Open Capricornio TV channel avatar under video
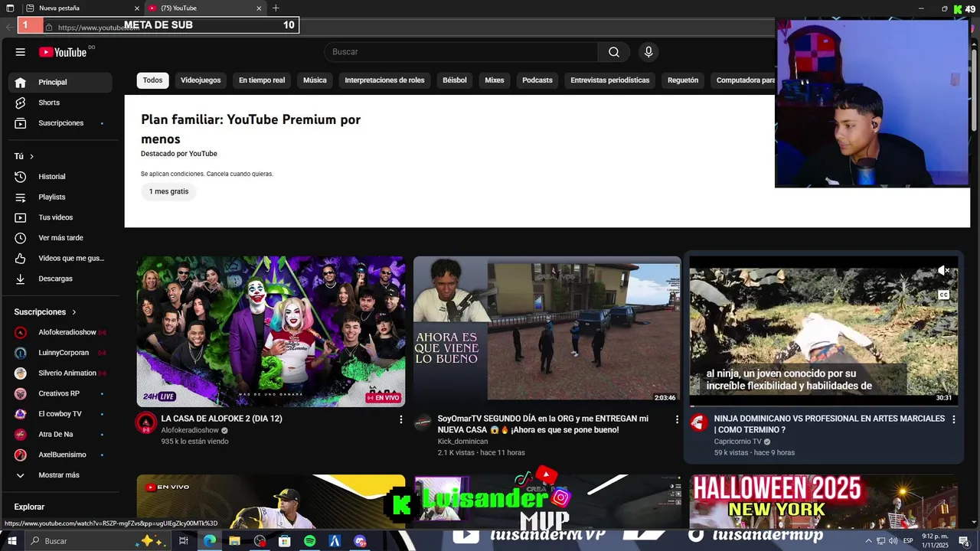Image resolution: width=980 pixels, height=551 pixels. pyautogui.click(x=698, y=422)
